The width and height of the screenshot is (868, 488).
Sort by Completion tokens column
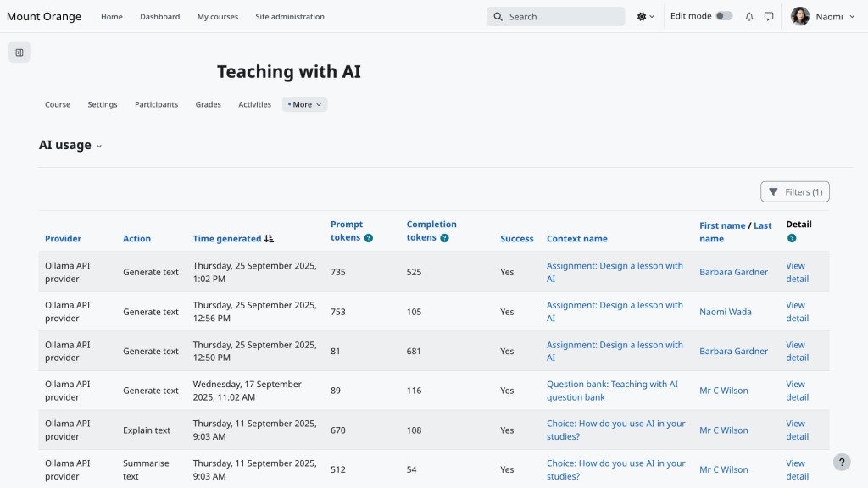click(431, 230)
